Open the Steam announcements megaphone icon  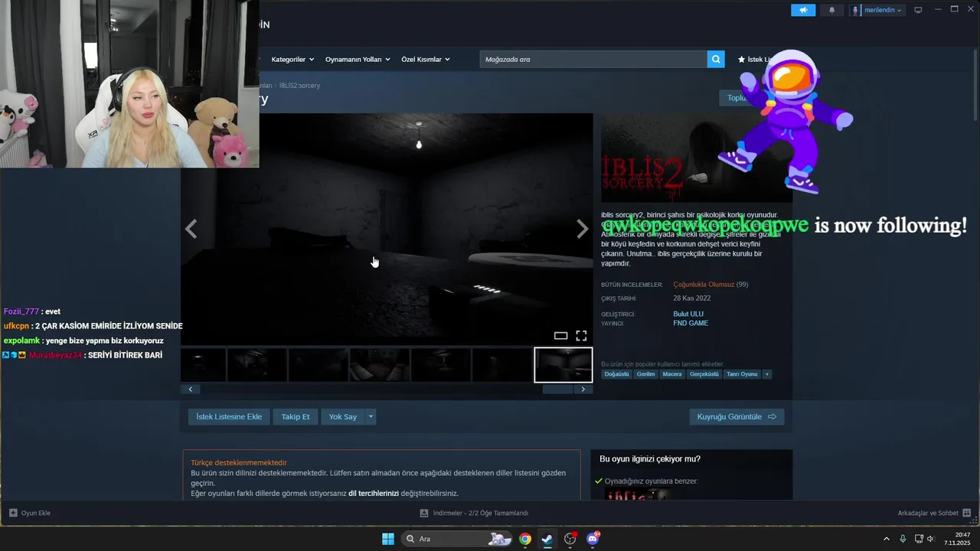803,10
